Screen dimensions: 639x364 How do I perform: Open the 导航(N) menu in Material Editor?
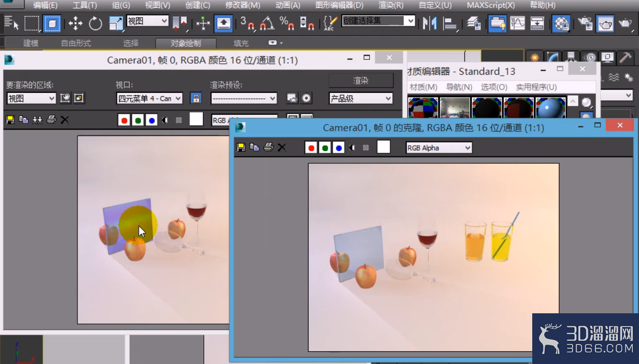click(x=459, y=87)
